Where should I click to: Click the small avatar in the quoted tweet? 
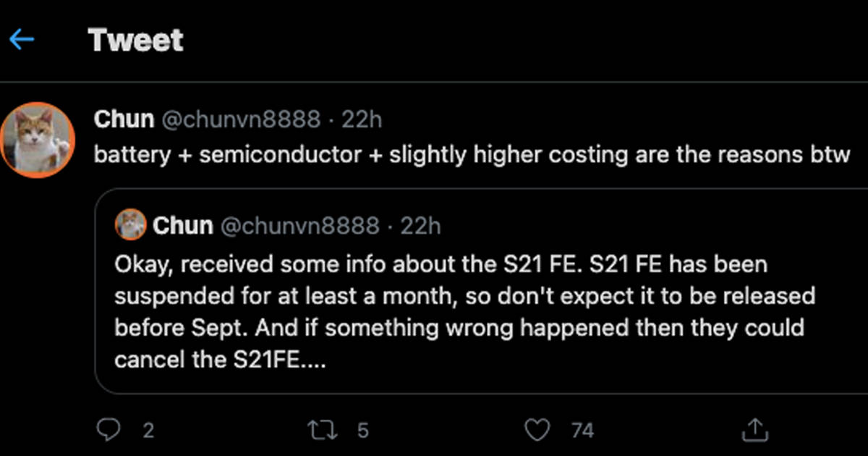tap(130, 225)
